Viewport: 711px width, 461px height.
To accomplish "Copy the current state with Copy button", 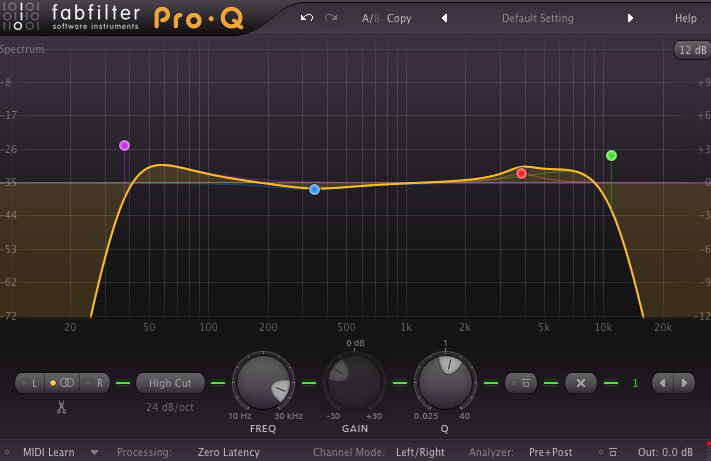I will (399, 18).
